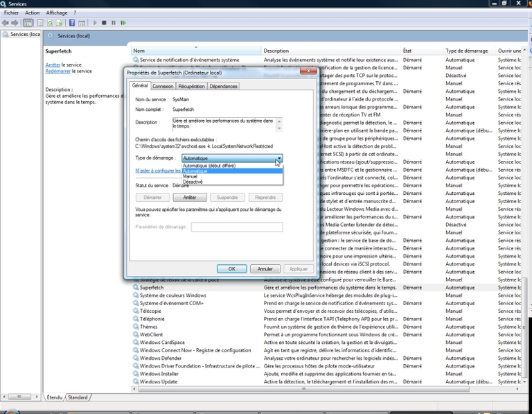This screenshot has height=414, width=532.
Task: Click gear icon of Superfetch row
Action: (x=136, y=287)
